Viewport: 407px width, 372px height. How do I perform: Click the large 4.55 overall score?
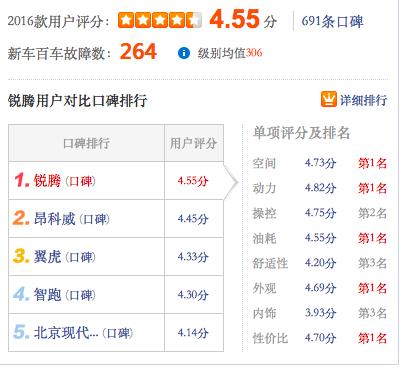click(x=234, y=19)
